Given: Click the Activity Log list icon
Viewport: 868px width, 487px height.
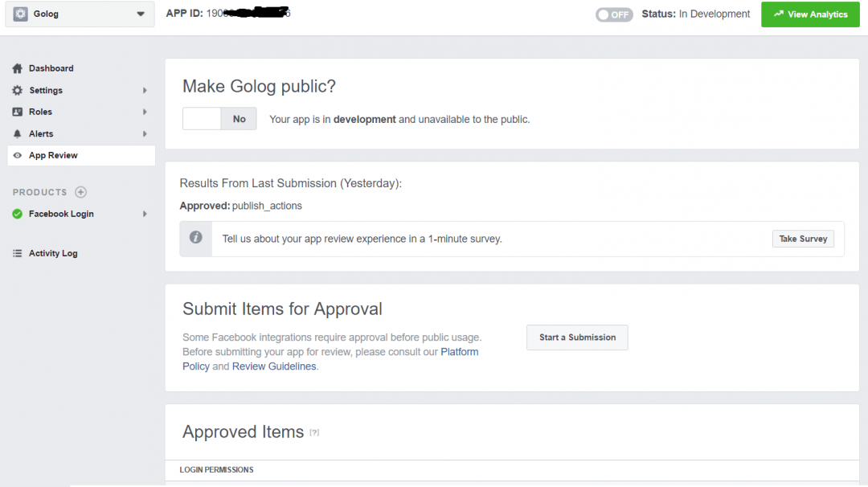Looking at the screenshot, I should [x=18, y=253].
